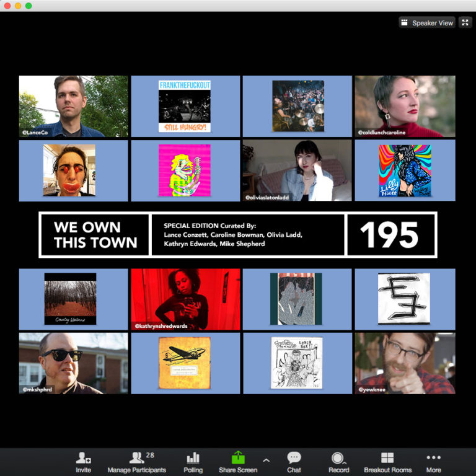Click the green Share Screen icon
The height and width of the screenshot is (476, 476).
pyautogui.click(x=238, y=458)
